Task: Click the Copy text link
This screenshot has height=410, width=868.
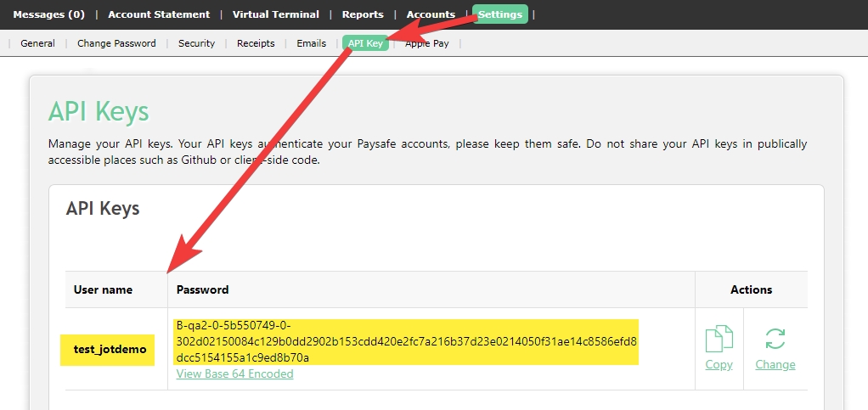Action: click(719, 365)
